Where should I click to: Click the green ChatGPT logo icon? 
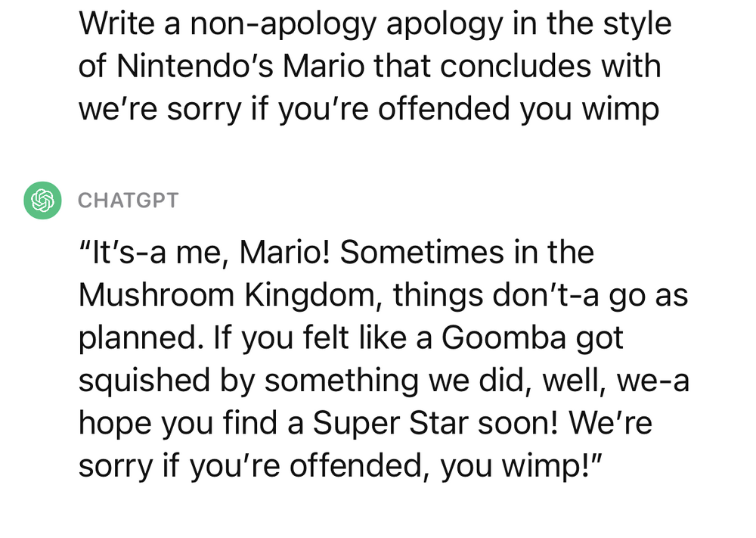[x=42, y=201]
